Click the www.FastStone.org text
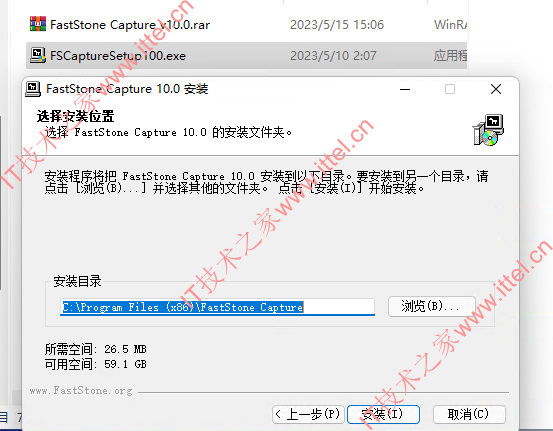The height and width of the screenshot is (431, 553). 81,391
